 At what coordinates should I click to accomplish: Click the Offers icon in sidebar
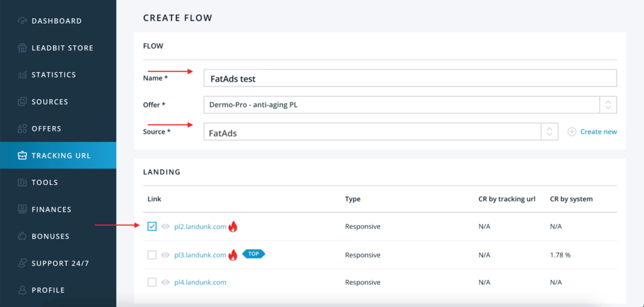click(x=22, y=129)
